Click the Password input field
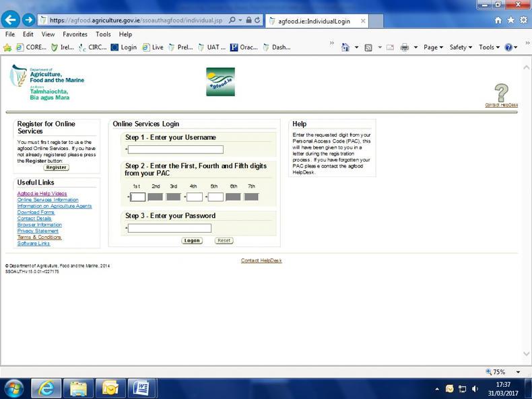Viewport: 532px width, 399px height. 170,228
